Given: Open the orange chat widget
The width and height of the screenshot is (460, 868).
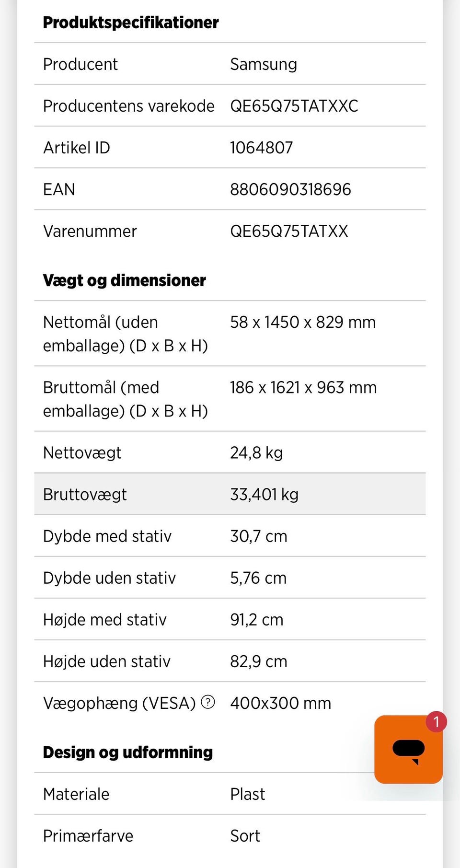Looking at the screenshot, I should point(408,750).
